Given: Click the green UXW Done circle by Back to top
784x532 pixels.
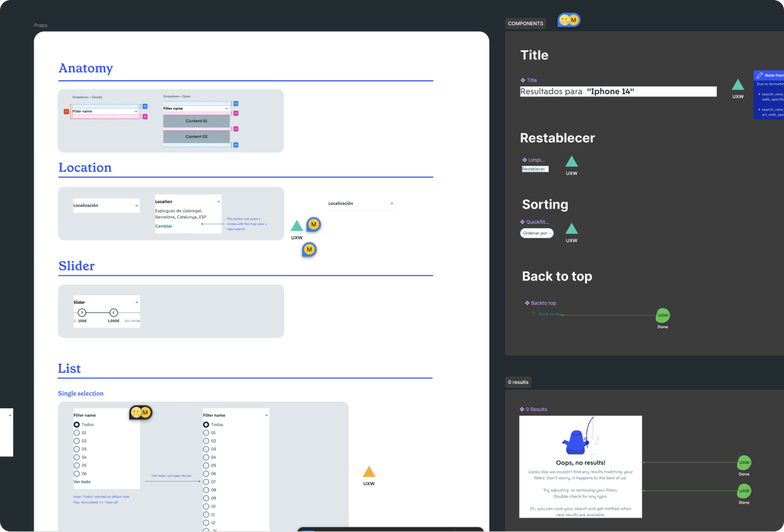Looking at the screenshot, I should tap(663, 315).
